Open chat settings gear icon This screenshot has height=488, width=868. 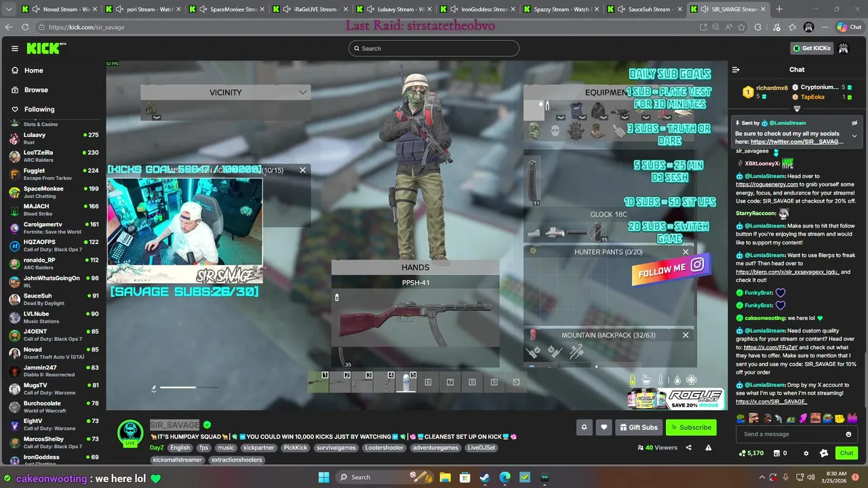(806, 453)
